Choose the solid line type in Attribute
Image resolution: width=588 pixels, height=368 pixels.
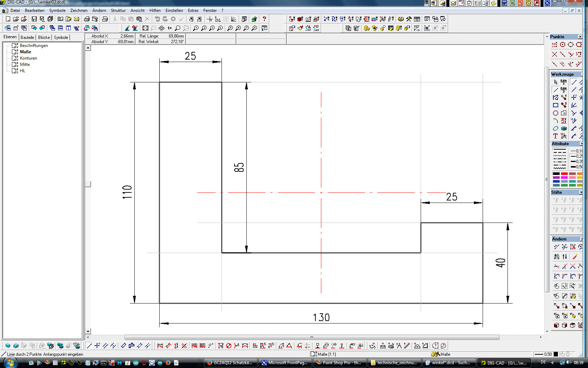(560, 149)
